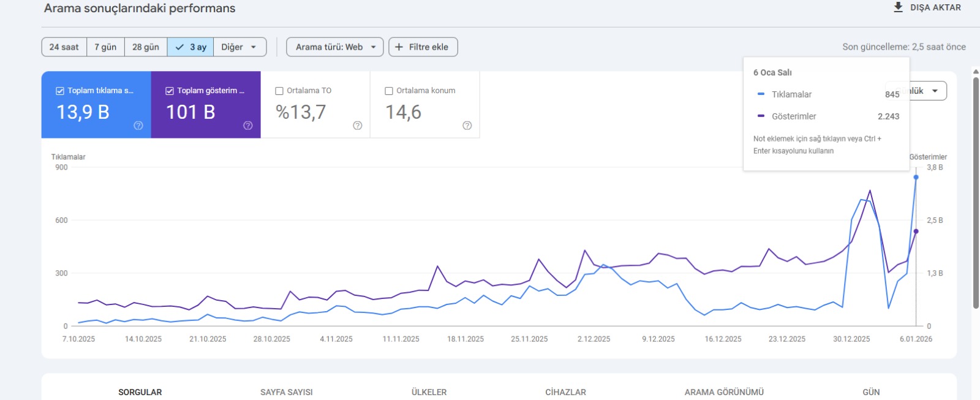
Task: Enable the Ortalama konum checkbox
Action: tap(389, 91)
